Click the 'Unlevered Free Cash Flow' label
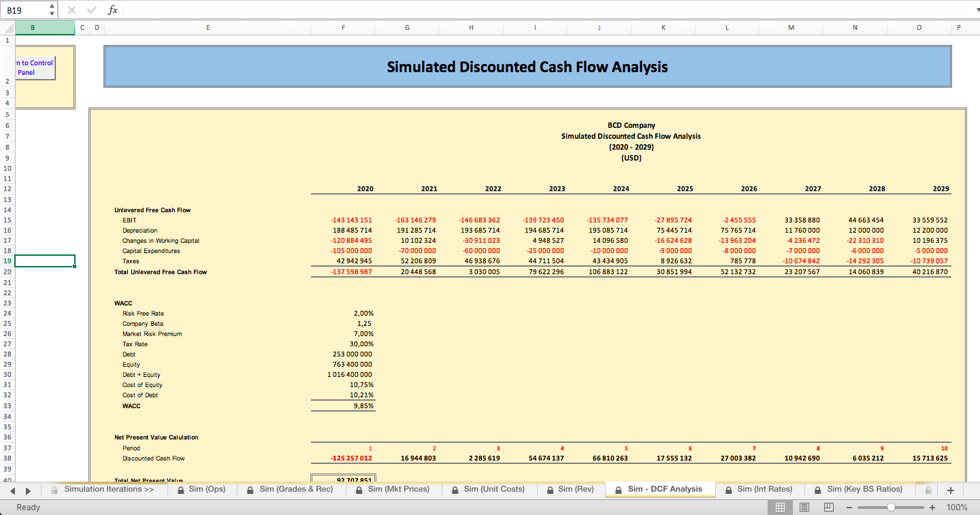The image size is (980, 515). pos(152,210)
